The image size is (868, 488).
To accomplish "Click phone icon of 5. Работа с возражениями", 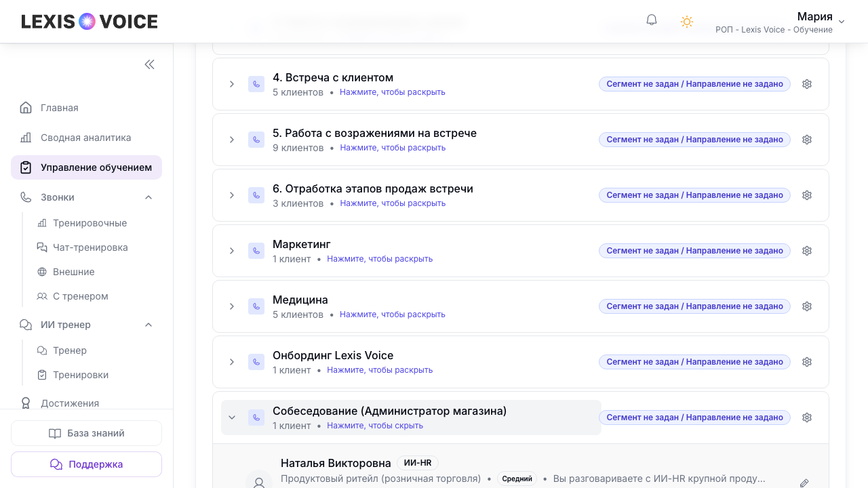I will tap(256, 140).
